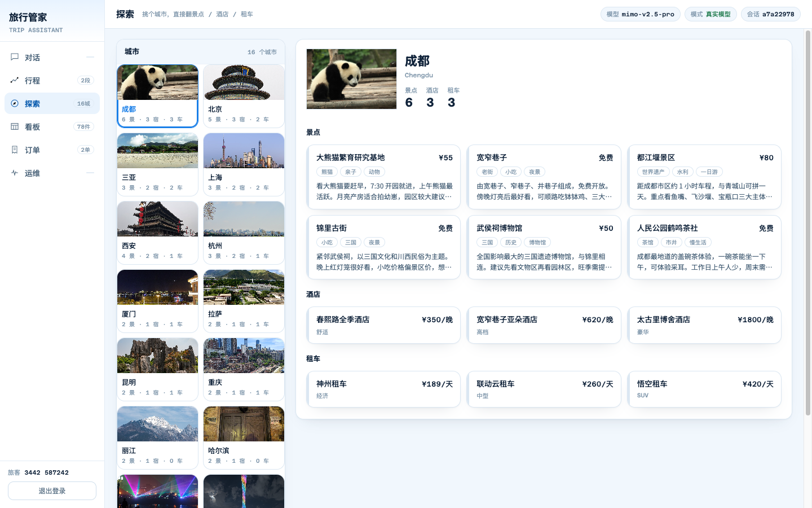
Task: Open the 对话 menu item
Action: (x=52, y=57)
